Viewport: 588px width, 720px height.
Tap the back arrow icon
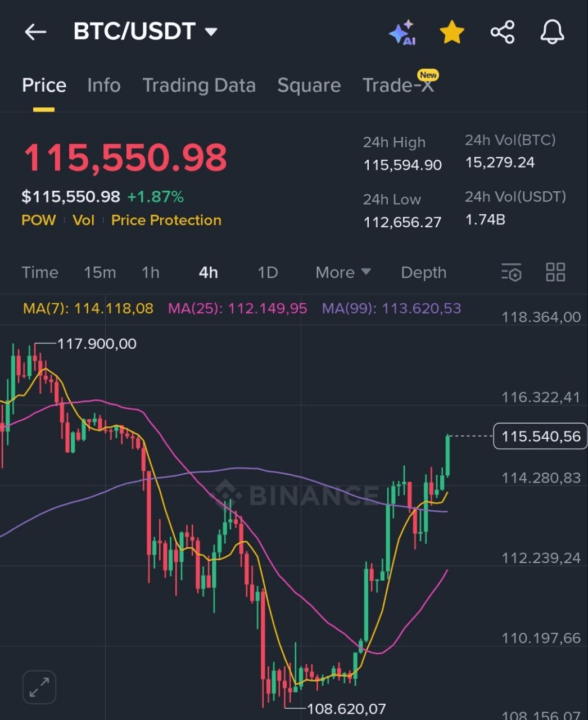(x=35, y=32)
